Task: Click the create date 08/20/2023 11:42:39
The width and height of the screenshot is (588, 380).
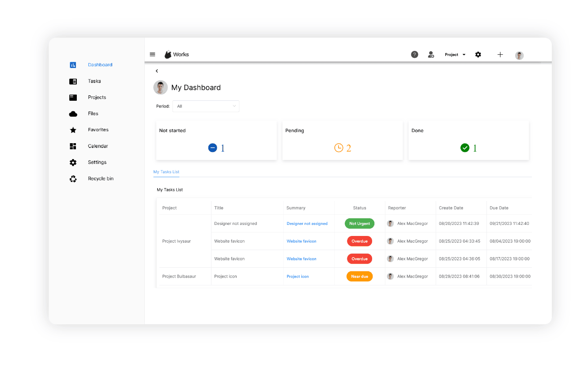Action: pos(459,224)
